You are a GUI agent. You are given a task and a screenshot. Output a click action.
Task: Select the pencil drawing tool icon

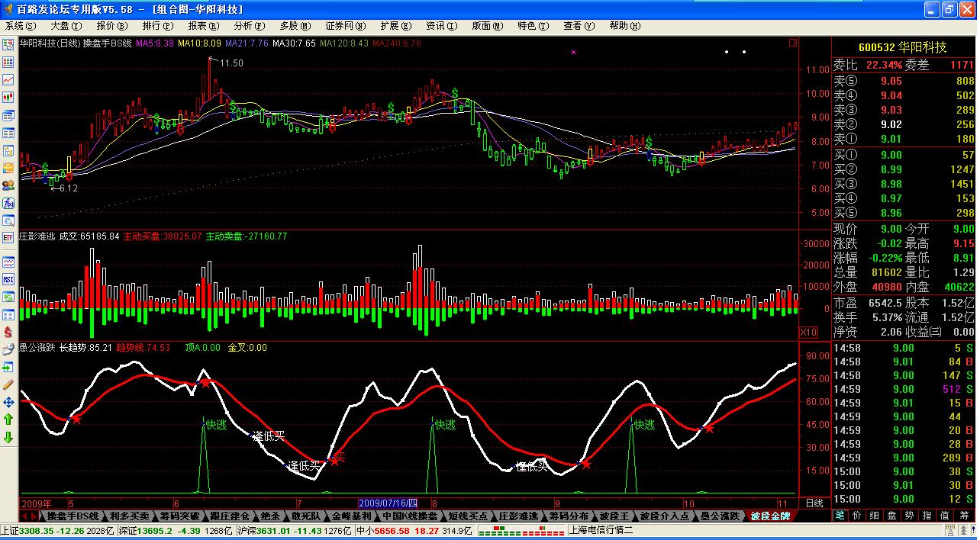coord(8,384)
